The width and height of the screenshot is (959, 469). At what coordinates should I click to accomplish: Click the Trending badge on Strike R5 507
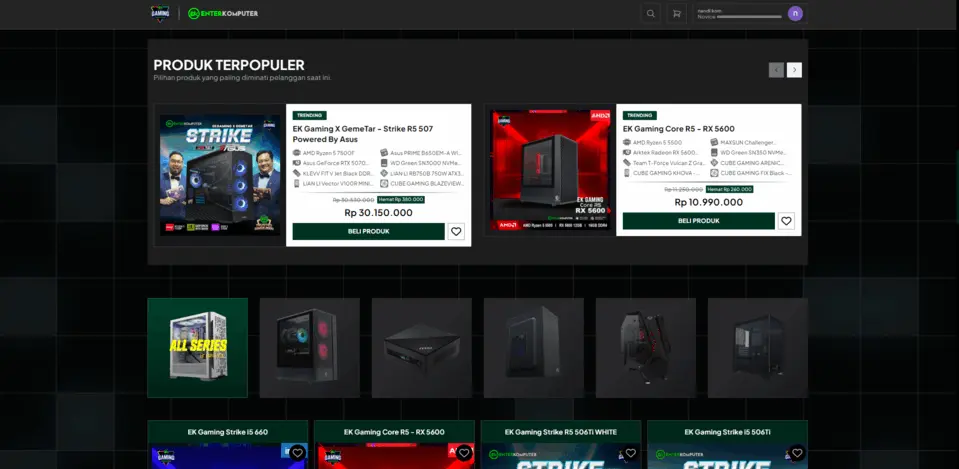[x=309, y=115]
